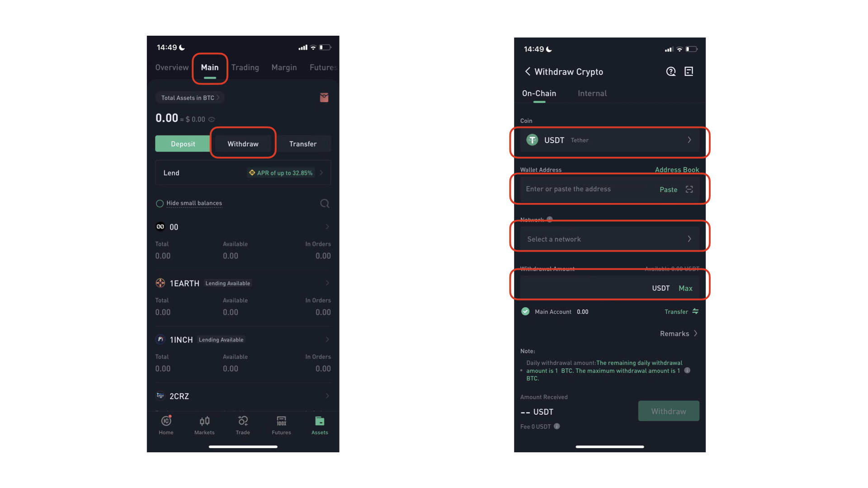Viewport: 868px width, 488px height.
Task: Paste wallet address into address field
Action: click(667, 189)
